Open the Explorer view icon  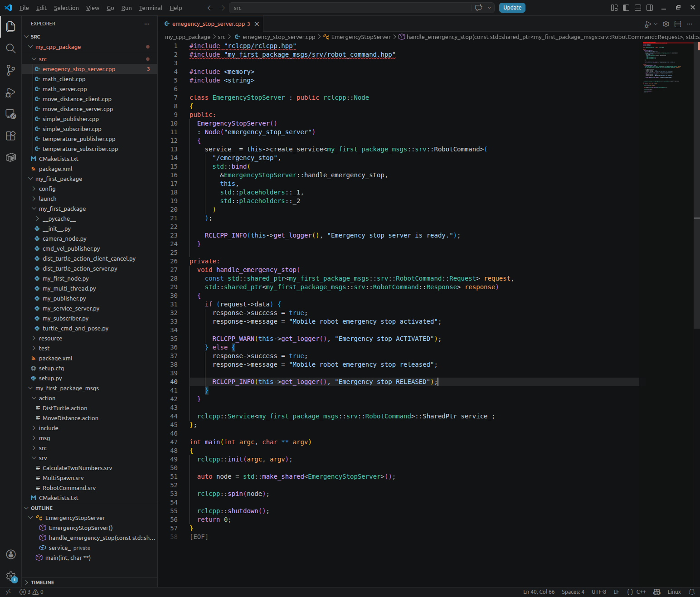pyautogui.click(x=11, y=27)
